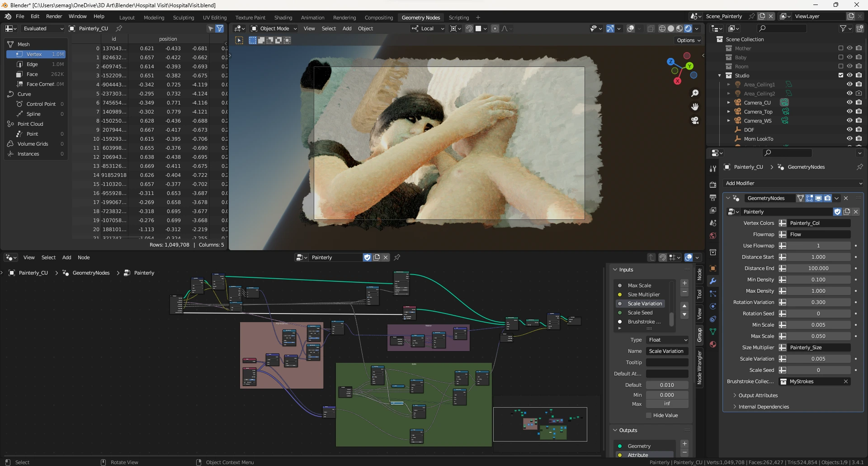
Task: Enable the Hide Value checkbox
Action: (649, 415)
